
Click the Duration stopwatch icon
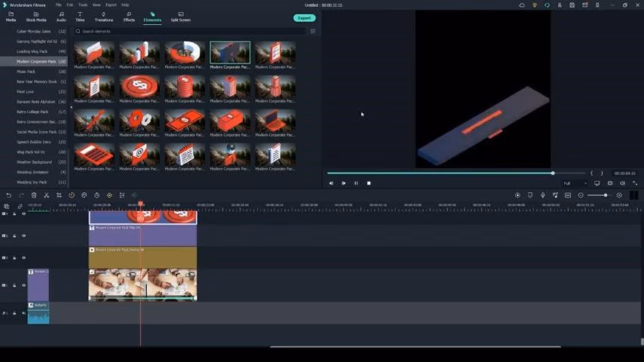(97, 195)
